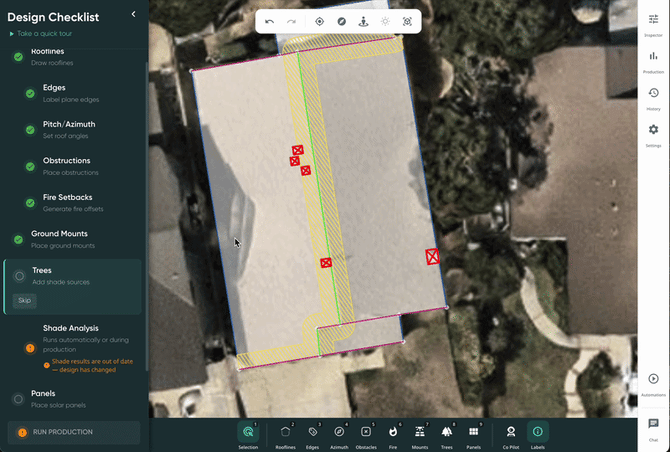Select the Selection tool
Screen dimensions: 670x452
(x=248, y=435)
